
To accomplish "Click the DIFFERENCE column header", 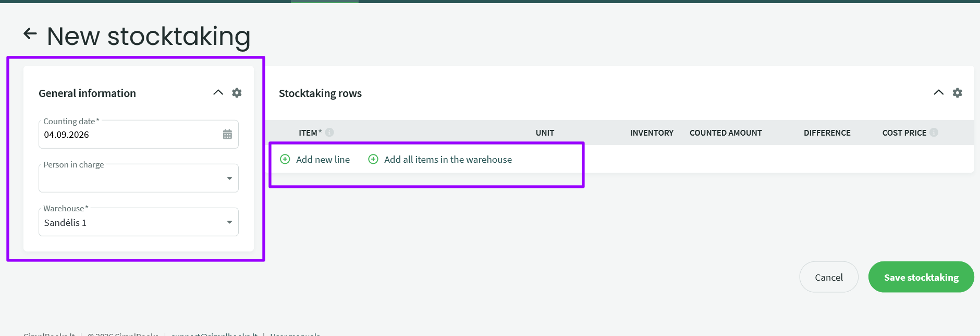I will click(x=827, y=133).
